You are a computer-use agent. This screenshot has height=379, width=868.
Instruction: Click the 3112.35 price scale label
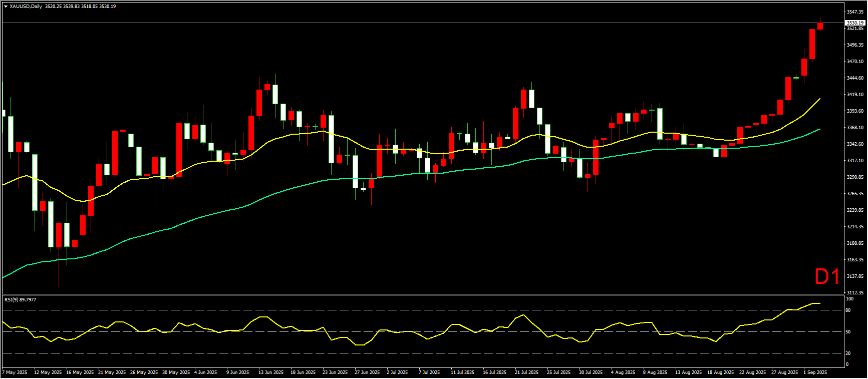point(855,293)
